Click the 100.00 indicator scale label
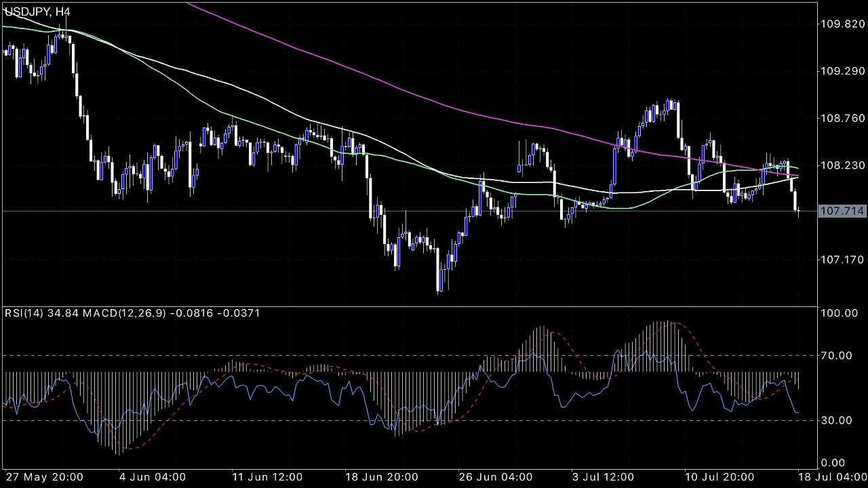This screenshot has width=868, height=488. point(841,313)
